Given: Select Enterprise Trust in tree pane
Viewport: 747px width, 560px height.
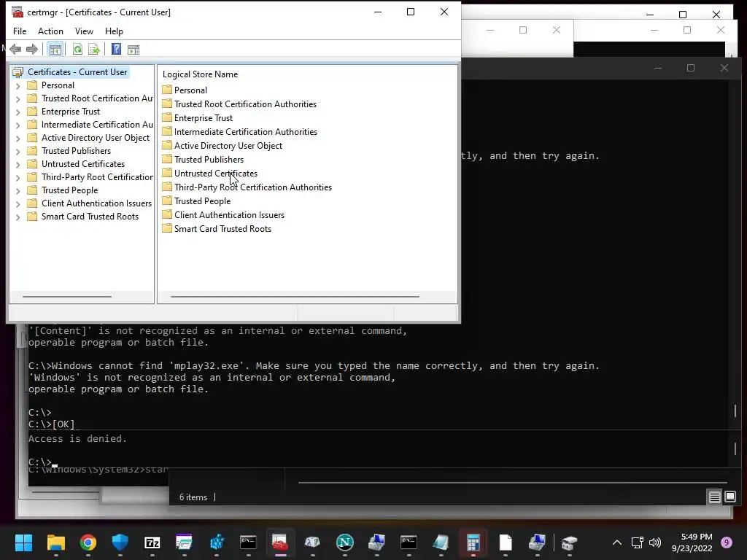Looking at the screenshot, I should pos(71,112).
